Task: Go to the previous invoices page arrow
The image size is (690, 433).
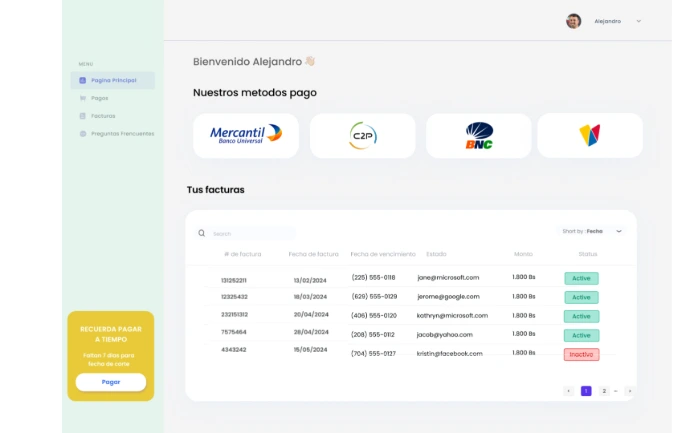Action: [568, 391]
